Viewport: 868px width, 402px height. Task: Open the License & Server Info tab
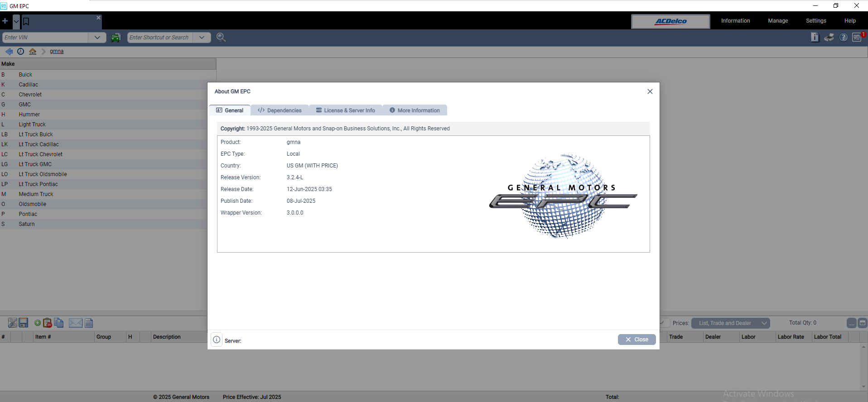coord(345,110)
